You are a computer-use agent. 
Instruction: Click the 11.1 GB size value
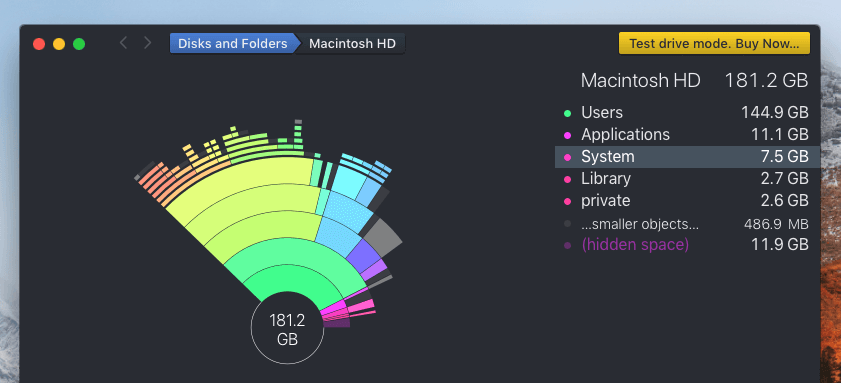pos(780,135)
